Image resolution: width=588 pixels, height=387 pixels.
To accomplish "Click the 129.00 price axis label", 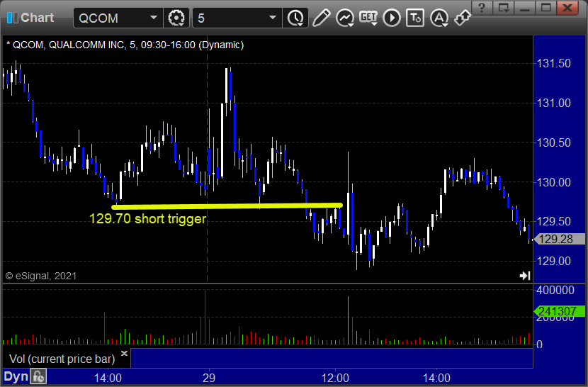I will [554, 262].
